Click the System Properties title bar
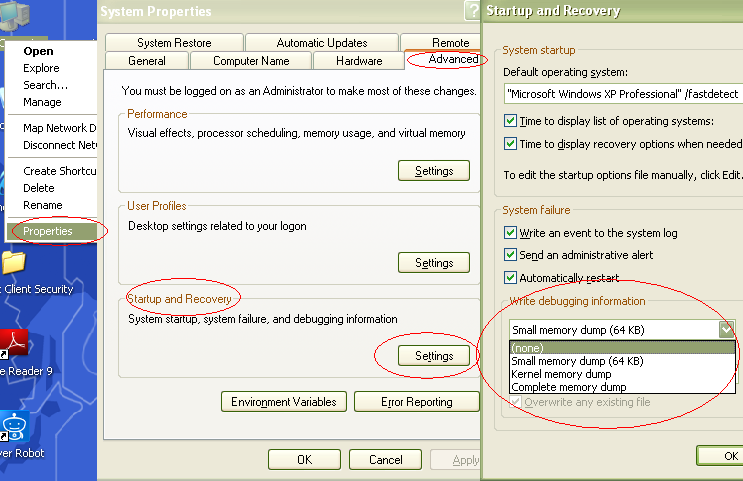743x481 pixels. [289, 11]
